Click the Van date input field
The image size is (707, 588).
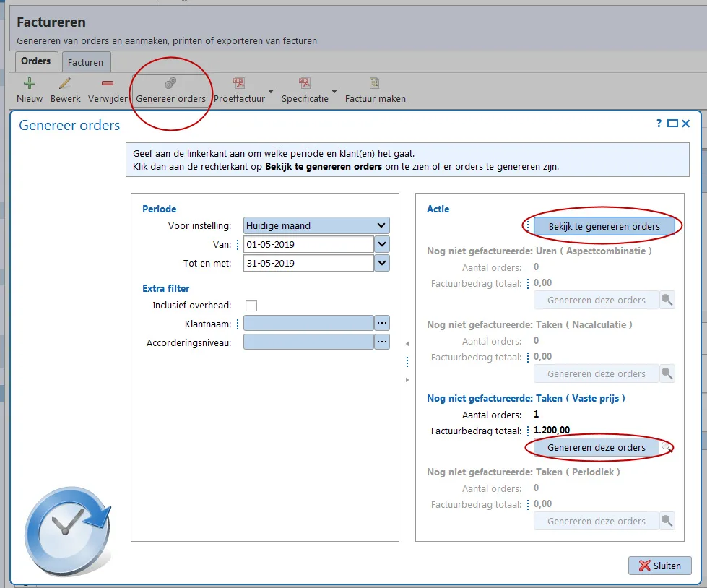[308, 244]
